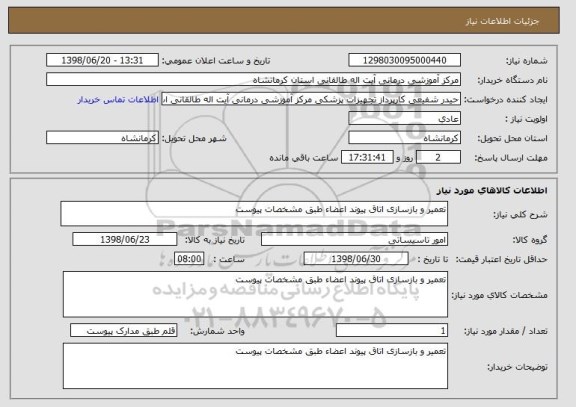Viewport: 576px width, 407px height.
Task: Click the label استان محل تحویل
Action: pos(512,138)
